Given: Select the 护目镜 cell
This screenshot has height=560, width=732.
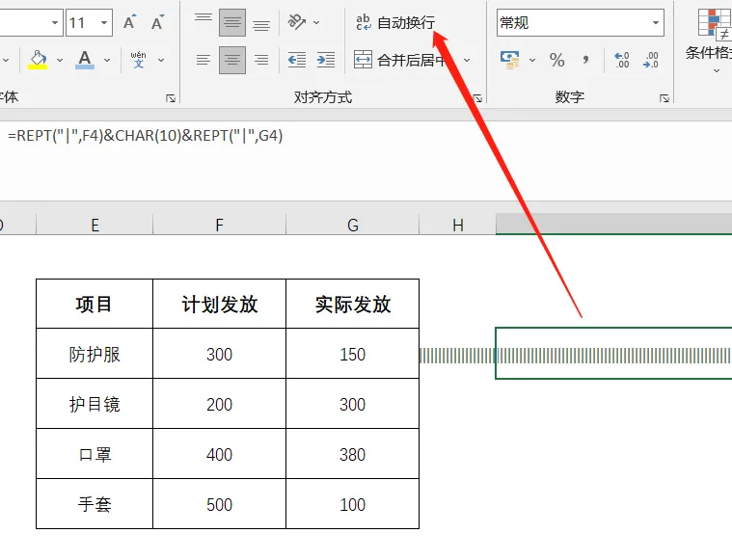Looking at the screenshot, I should pos(95,404).
